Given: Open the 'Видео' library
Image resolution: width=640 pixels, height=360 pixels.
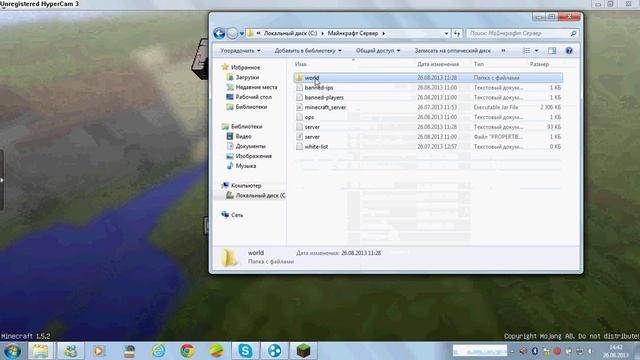Looking at the screenshot, I should tap(243, 136).
